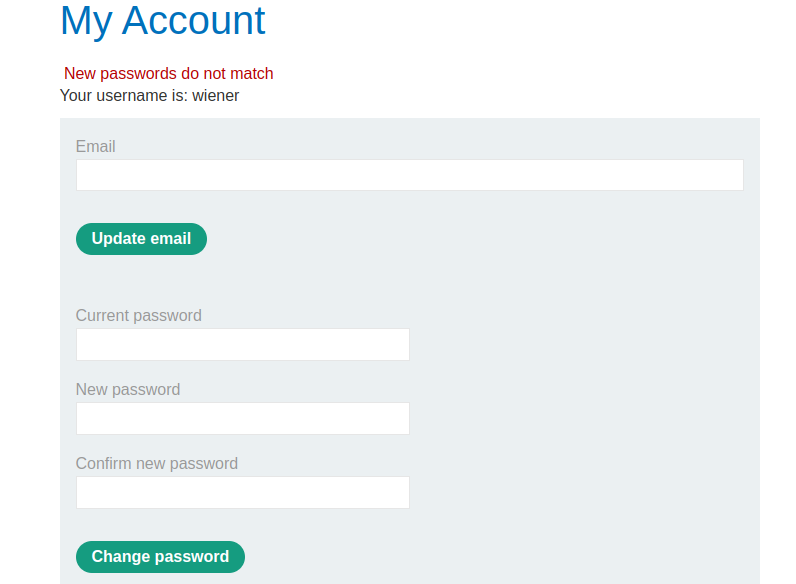Click the red passwords do not match error
Viewport: 796px width, 584px height.
[x=168, y=73]
